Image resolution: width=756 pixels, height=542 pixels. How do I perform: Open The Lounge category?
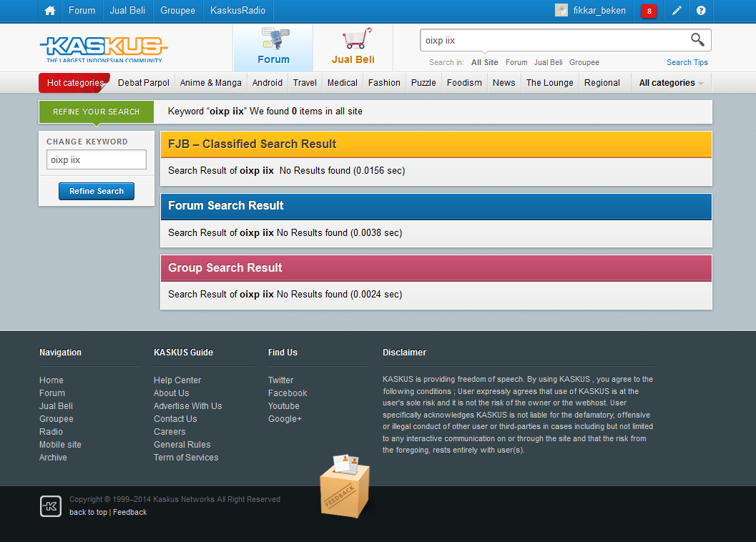pos(549,83)
